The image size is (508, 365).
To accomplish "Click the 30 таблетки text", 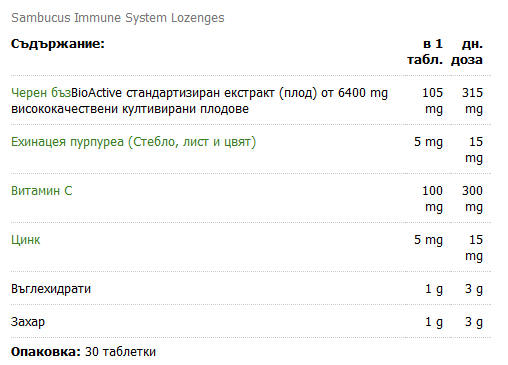I will point(120,352).
